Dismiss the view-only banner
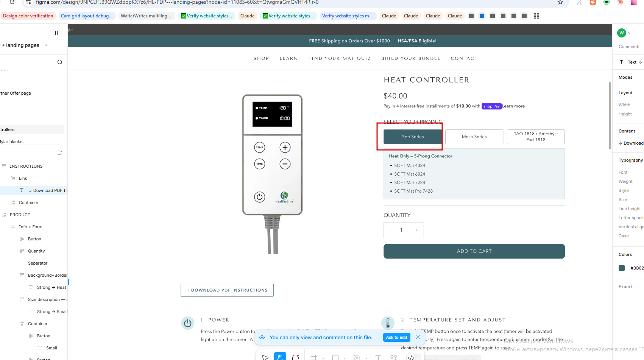 [x=418, y=337]
